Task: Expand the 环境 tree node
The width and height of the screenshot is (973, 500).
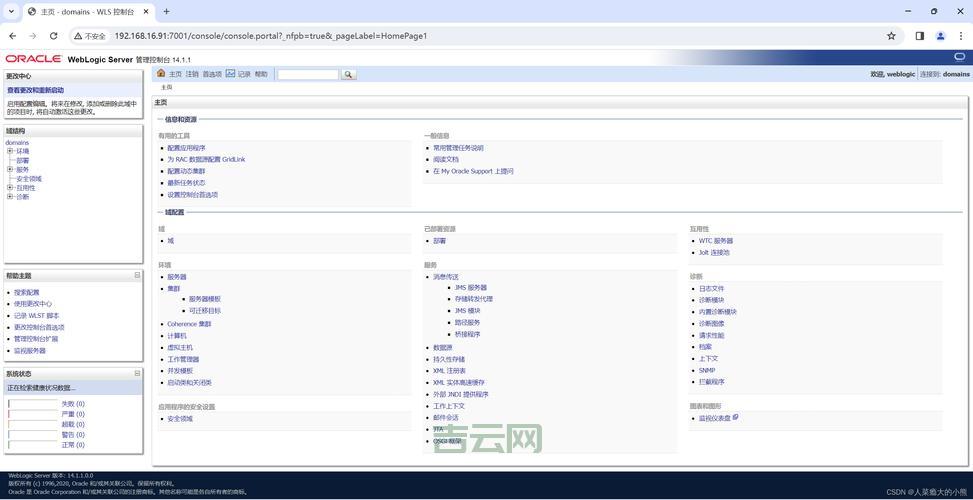Action: pos(10,151)
